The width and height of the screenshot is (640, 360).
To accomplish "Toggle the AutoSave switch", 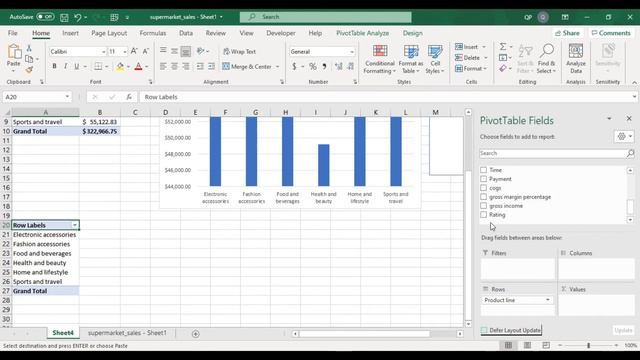I will pos(45,17).
